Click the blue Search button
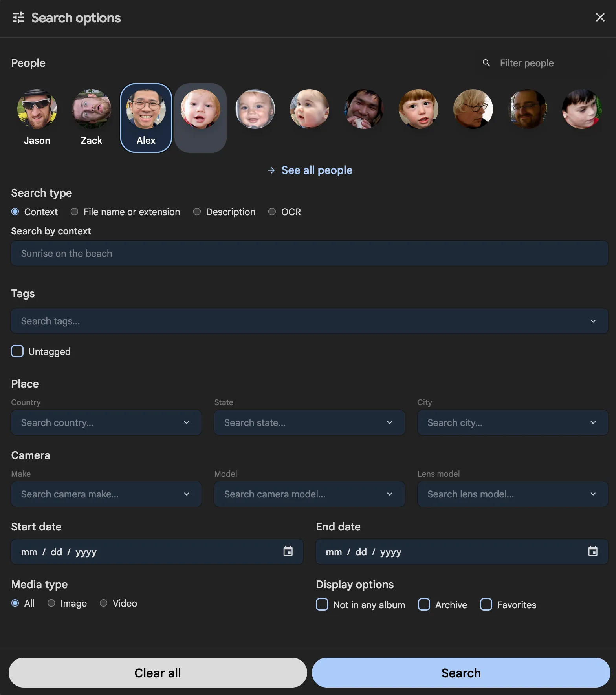Viewport: 616px width, 695px height. tap(461, 673)
